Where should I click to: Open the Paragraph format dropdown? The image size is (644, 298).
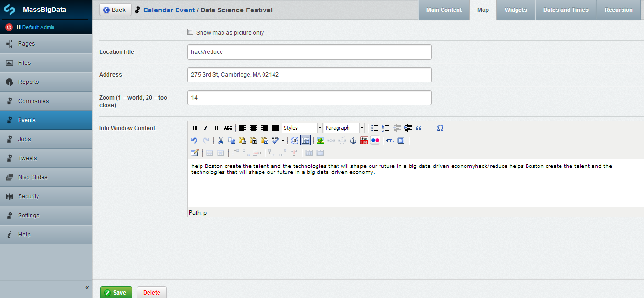(x=344, y=128)
